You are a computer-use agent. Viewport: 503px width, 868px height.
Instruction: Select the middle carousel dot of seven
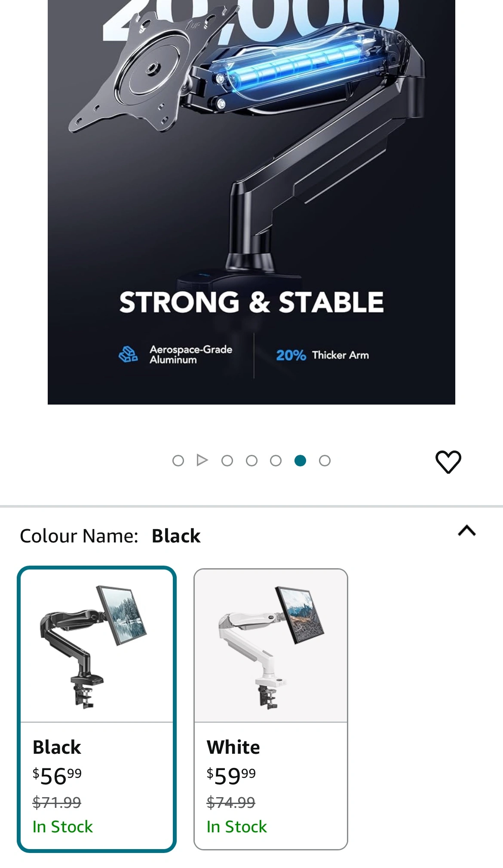pos(252,461)
